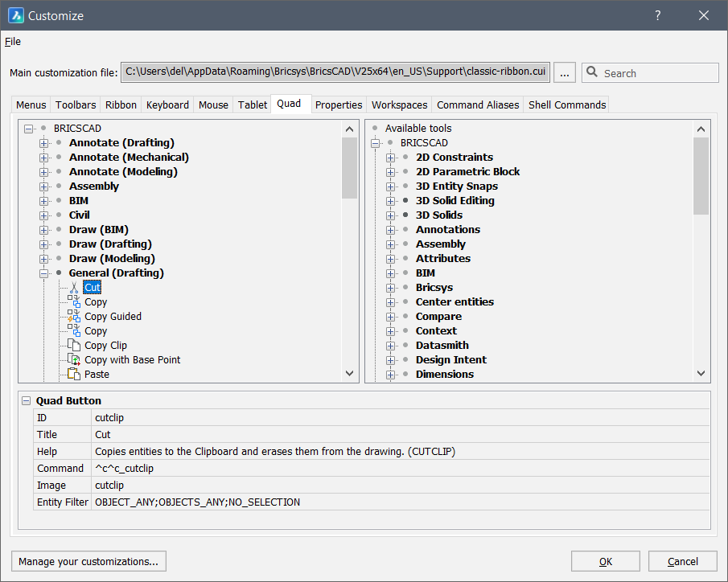Screen dimensions: 728x582
Task: Collapse the General (Drafting) node
Action: pyautogui.click(x=45, y=273)
